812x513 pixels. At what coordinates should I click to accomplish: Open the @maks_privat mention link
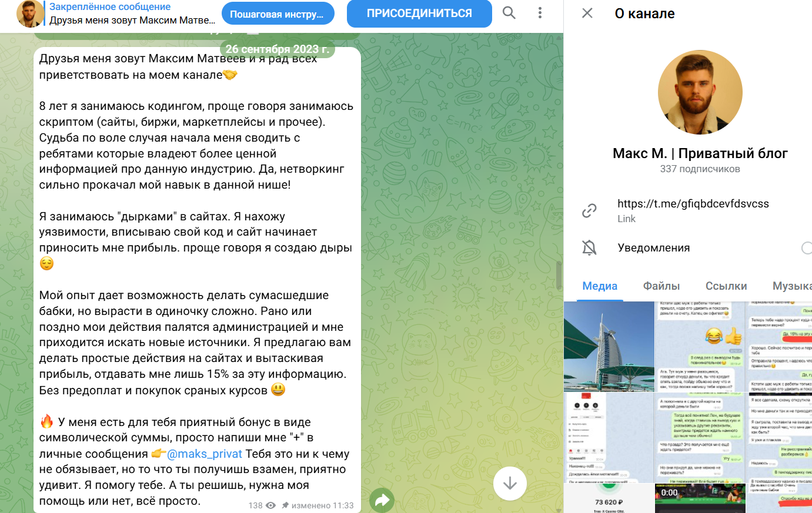coord(205,454)
